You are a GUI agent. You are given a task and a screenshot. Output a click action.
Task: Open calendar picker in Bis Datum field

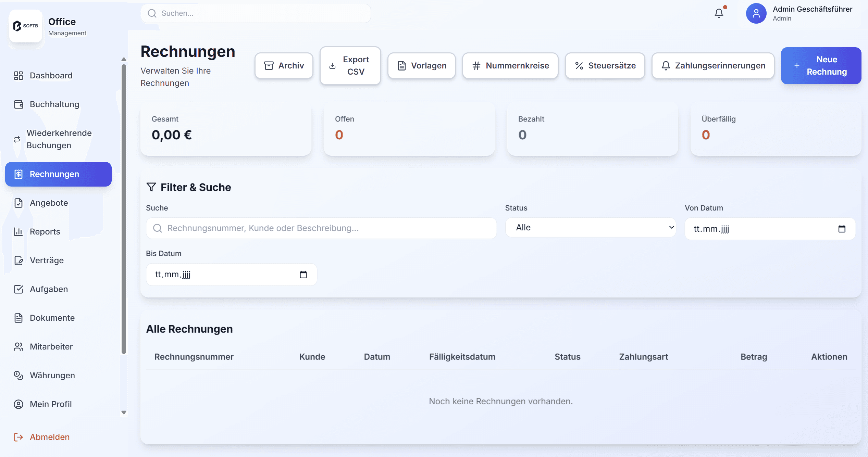(x=303, y=275)
